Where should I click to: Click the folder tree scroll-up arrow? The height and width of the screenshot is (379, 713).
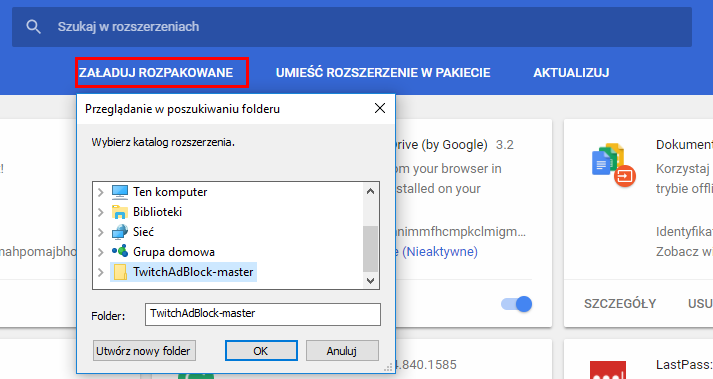click(x=371, y=191)
